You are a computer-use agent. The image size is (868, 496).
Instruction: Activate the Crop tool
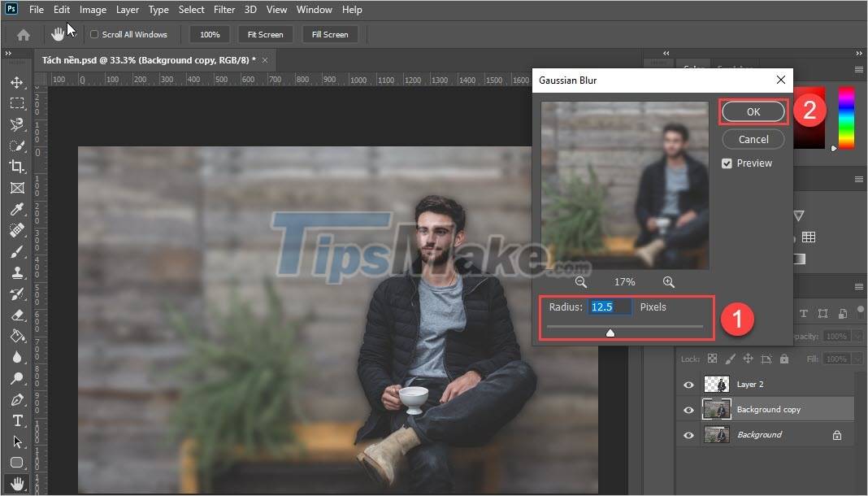click(x=16, y=167)
